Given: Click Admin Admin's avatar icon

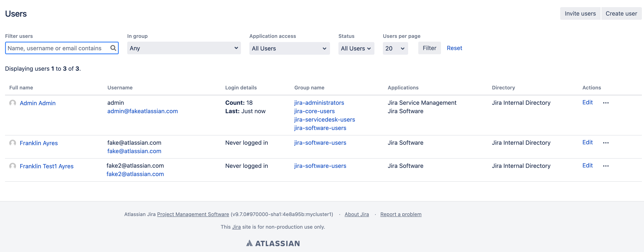Looking at the screenshot, I should pyautogui.click(x=12, y=103).
